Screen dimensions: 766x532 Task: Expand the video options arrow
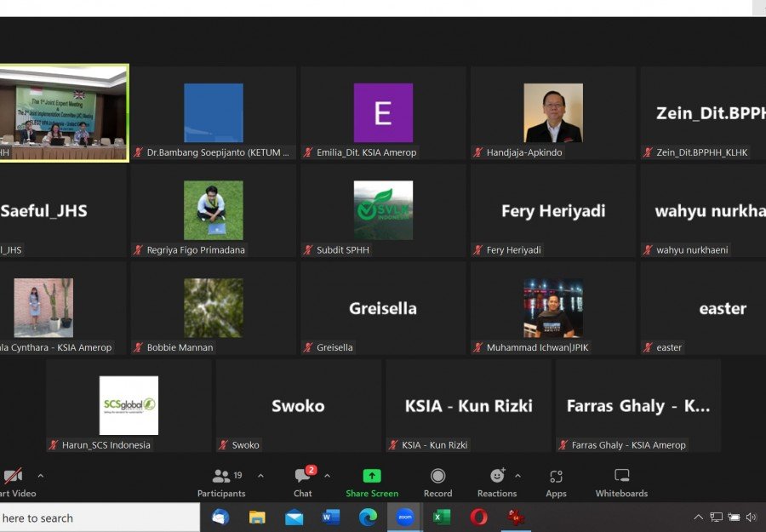pyautogui.click(x=40, y=476)
